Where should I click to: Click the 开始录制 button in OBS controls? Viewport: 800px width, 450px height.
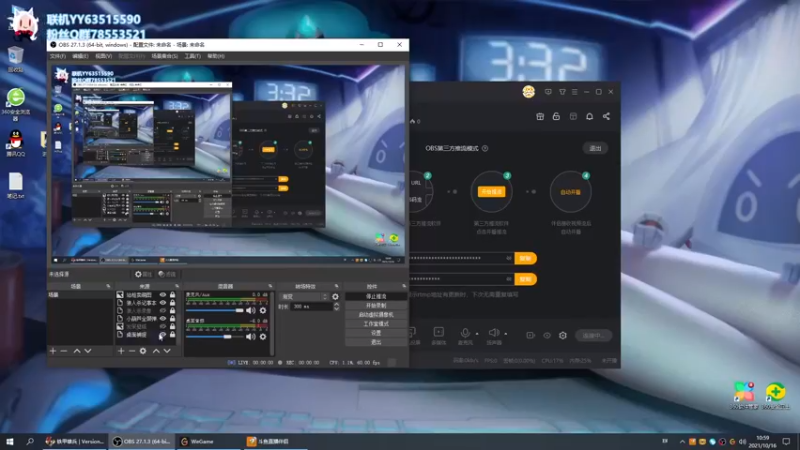coord(376,306)
